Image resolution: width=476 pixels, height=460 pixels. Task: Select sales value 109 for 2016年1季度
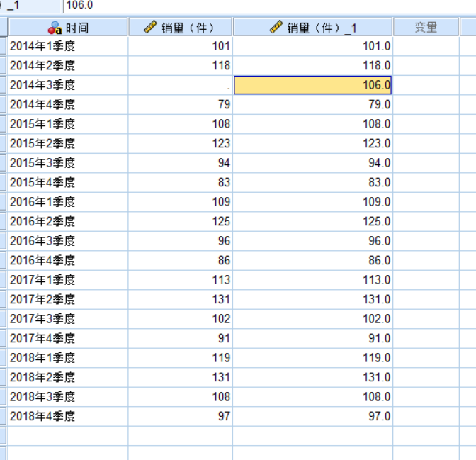coord(181,202)
